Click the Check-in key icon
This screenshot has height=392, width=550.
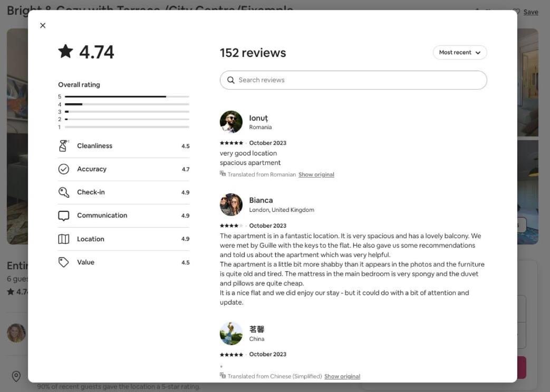pos(63,192)
